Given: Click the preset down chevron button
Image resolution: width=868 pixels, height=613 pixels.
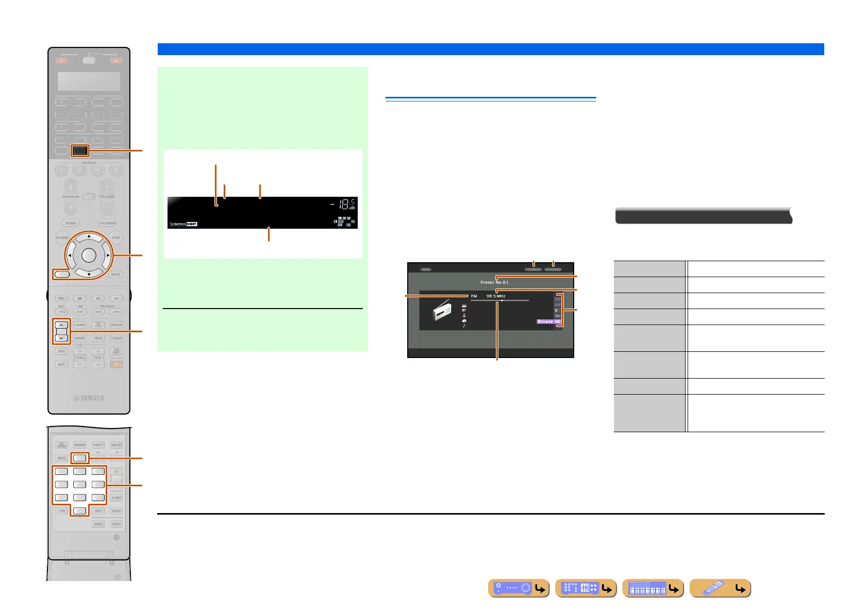Looking at the screenshot, I should 61,338.
